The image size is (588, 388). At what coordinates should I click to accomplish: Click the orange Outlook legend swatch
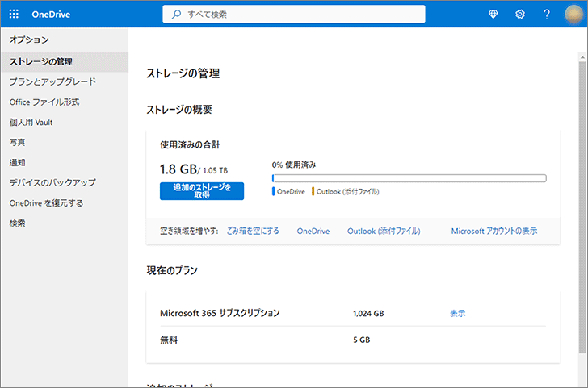tap(313, 191)
